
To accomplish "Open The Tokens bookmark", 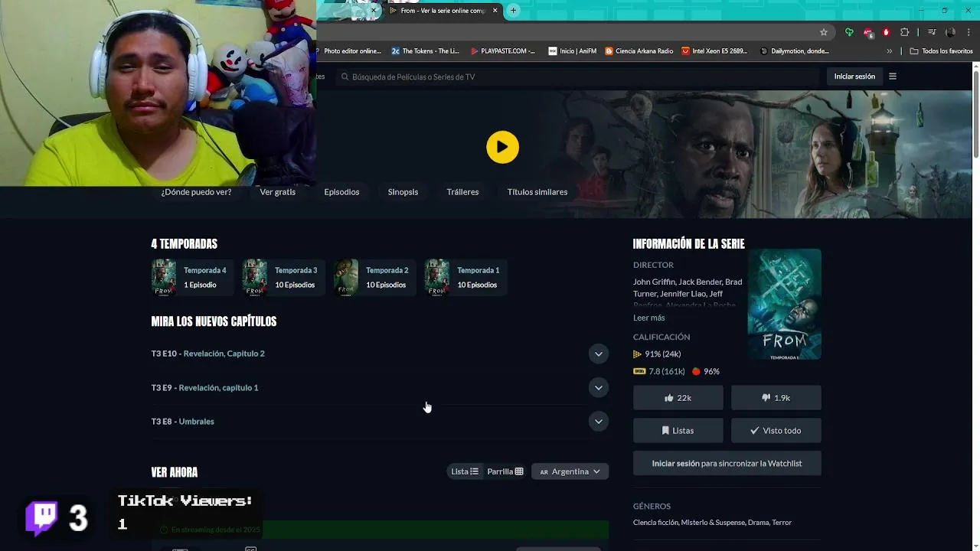I will (x=425, y=51).
